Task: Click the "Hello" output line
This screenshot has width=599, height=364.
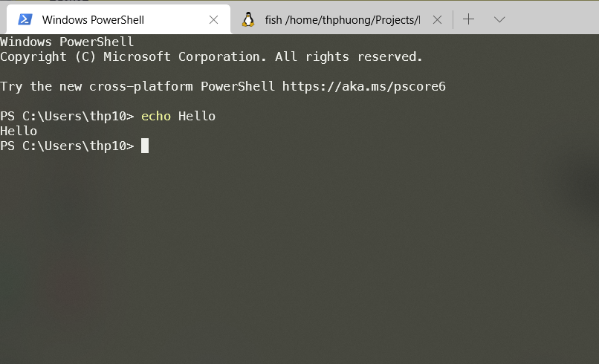Action: (x=19, y=131)
